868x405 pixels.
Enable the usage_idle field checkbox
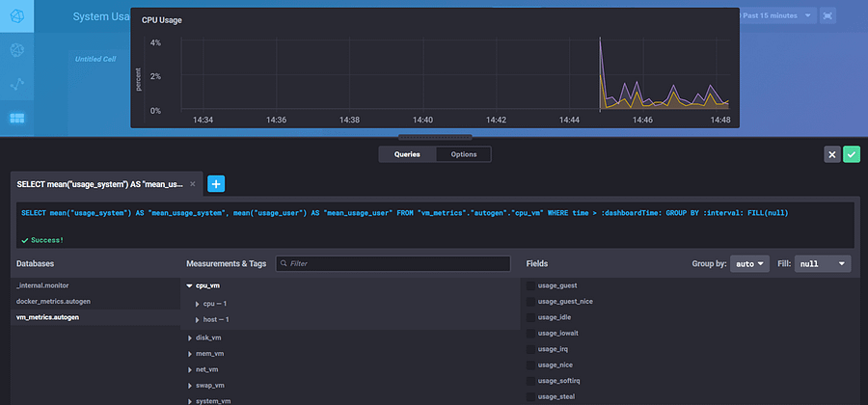pyautogui.click(x=531, y=316)
